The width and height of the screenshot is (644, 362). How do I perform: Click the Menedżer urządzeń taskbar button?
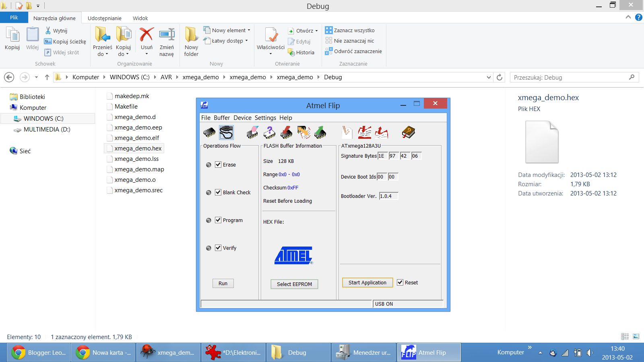click(364, 353)
